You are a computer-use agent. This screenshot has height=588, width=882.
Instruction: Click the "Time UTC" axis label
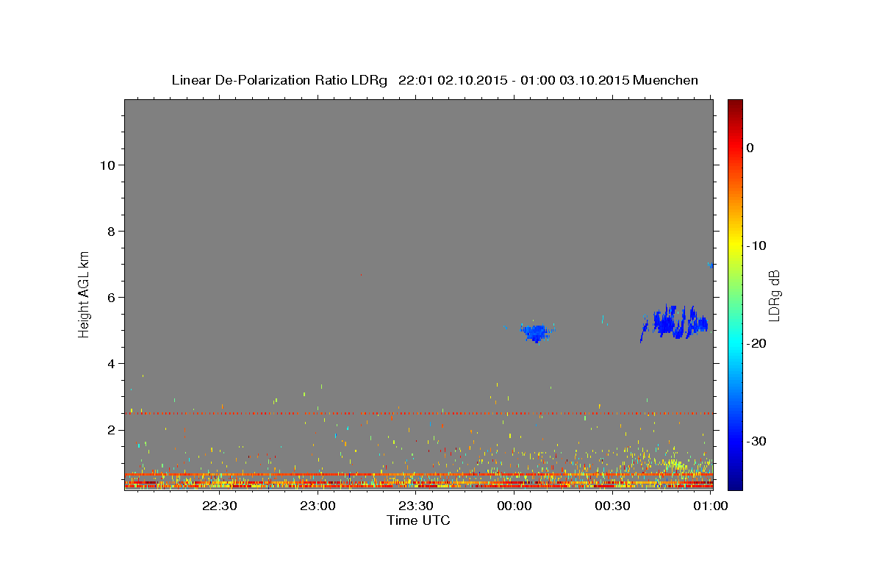418,520
